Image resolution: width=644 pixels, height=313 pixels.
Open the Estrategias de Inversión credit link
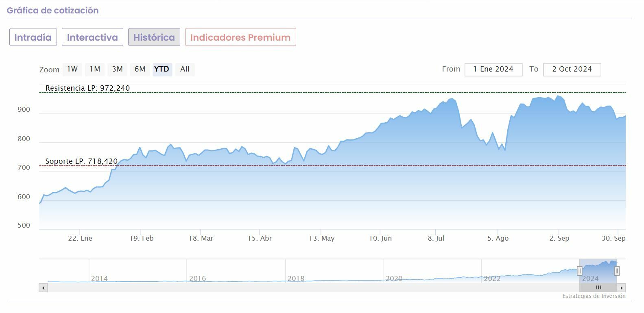tap(594, 296)
